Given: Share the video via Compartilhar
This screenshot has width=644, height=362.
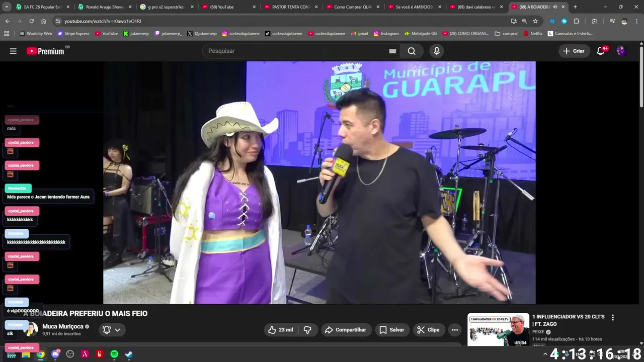Looking at the screenshot, I should pos(346,330).
